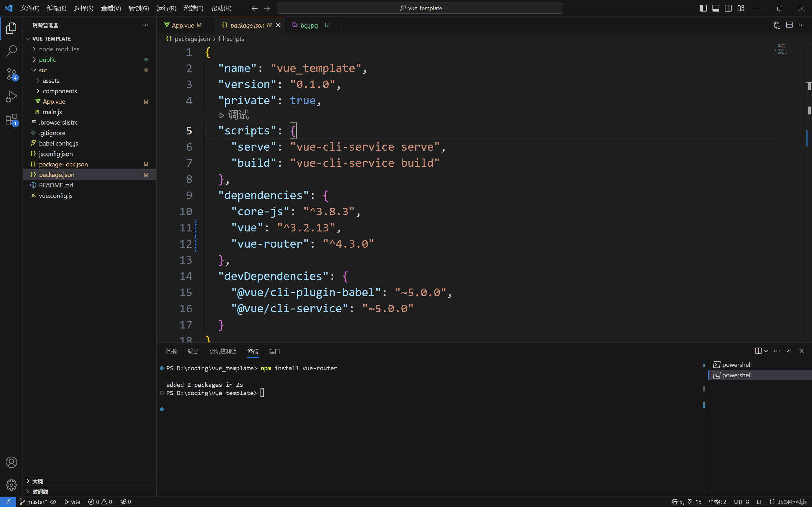This screenshot has width=812, height=507.
Task: Toggle the bottom panel layout button
Action: [716, 8]
